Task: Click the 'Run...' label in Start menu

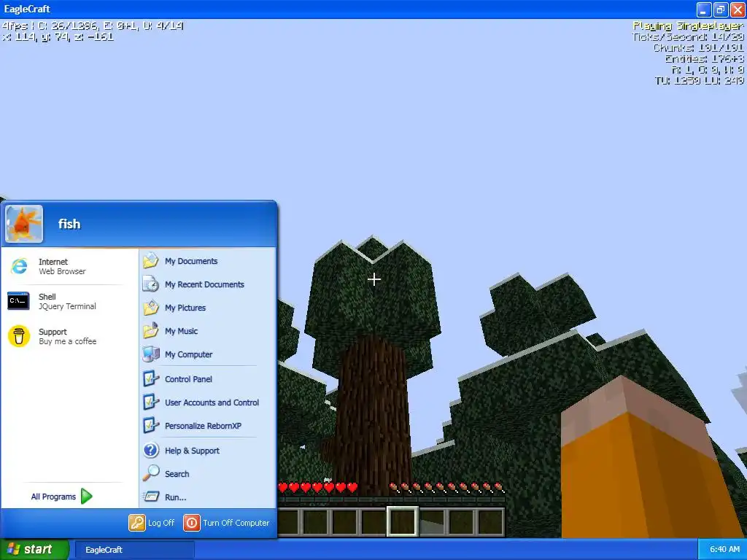Action: 175,497
